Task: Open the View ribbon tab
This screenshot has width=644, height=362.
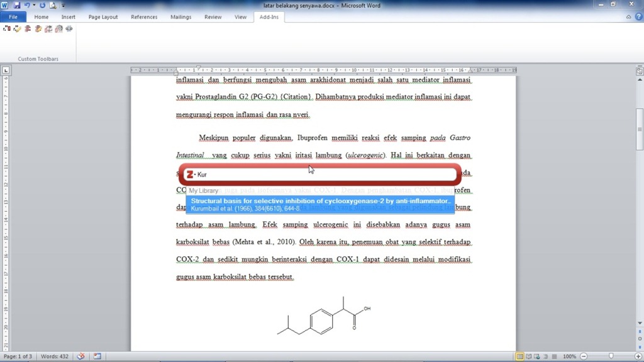Action: (x=240, y=17)
